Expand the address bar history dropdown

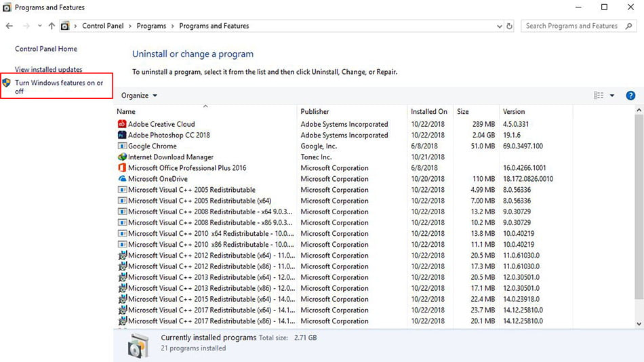pyautogui.click(x=500, y=26)
